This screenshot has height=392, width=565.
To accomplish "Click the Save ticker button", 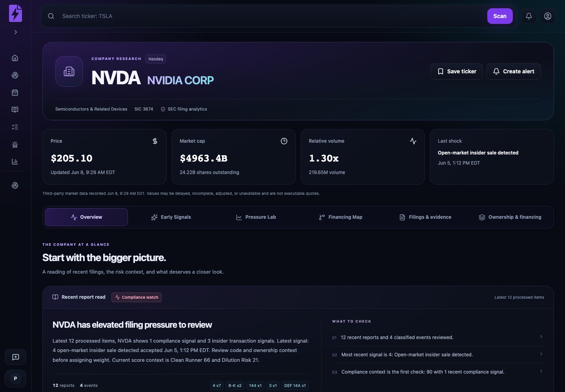I will tap(457, 71).
